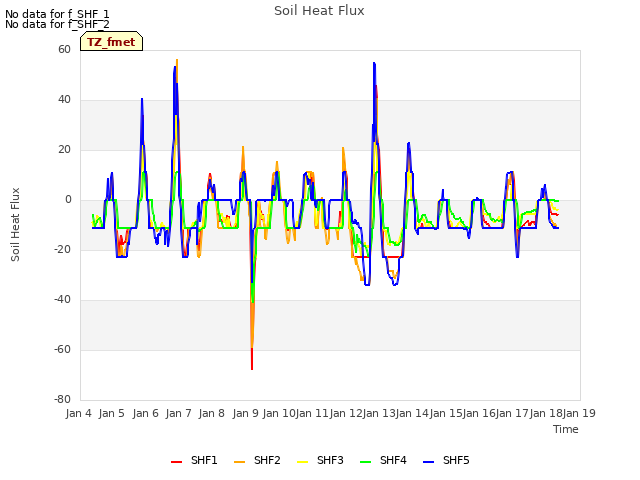640x480 pixels.
Task: Click the blue peak near 40 on Jan 6
Action: (x=142, y=100)
